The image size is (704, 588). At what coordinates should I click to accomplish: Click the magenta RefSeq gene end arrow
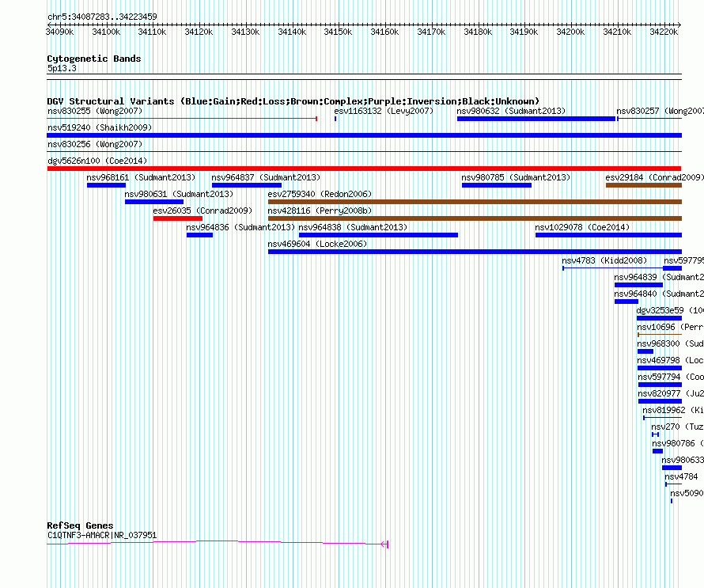[x=384, y=544]
